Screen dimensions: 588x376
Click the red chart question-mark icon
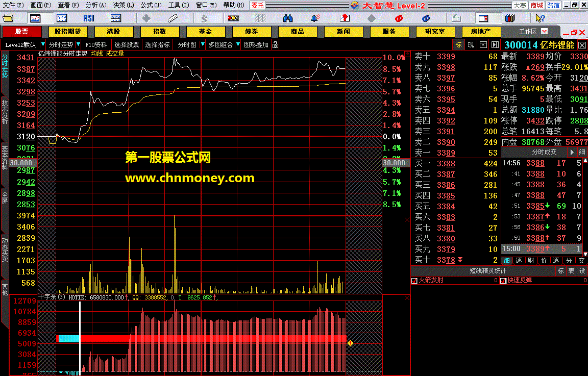click(x=345, y=18)
